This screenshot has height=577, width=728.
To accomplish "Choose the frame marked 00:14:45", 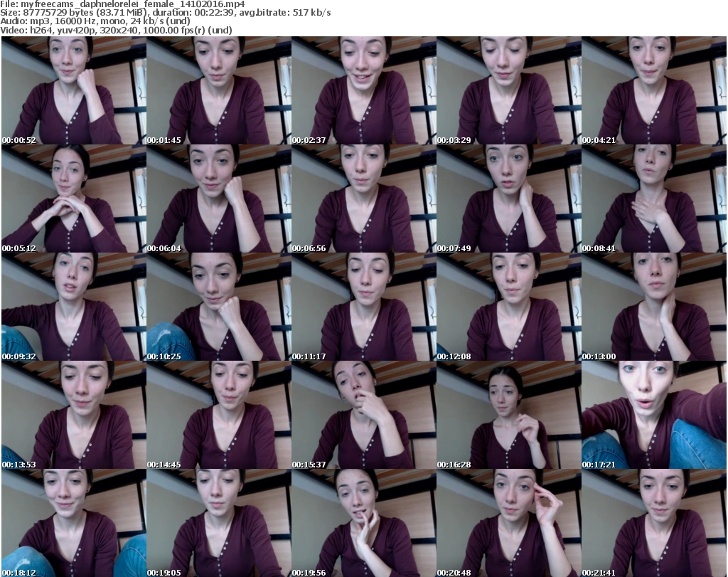I will click(219, 415).
